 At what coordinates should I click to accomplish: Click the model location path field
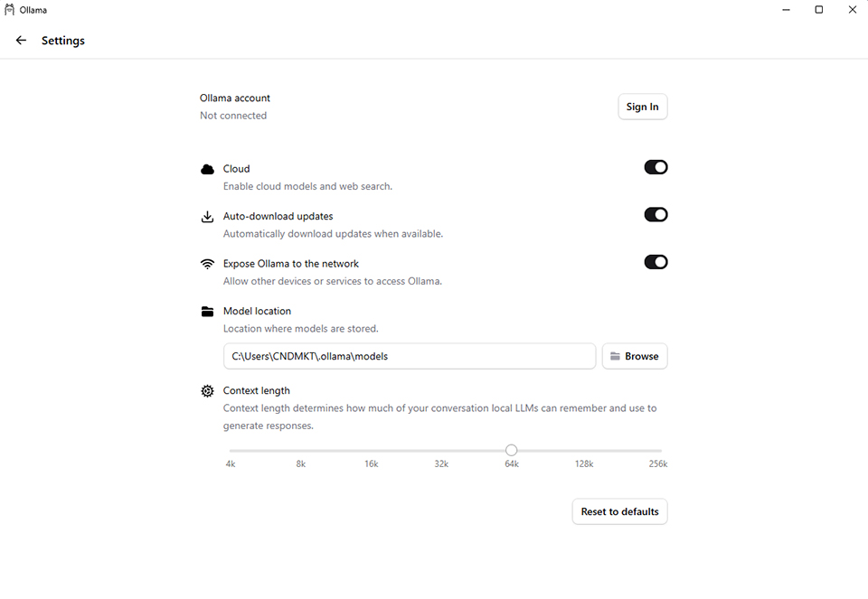(x=409, y=356)
